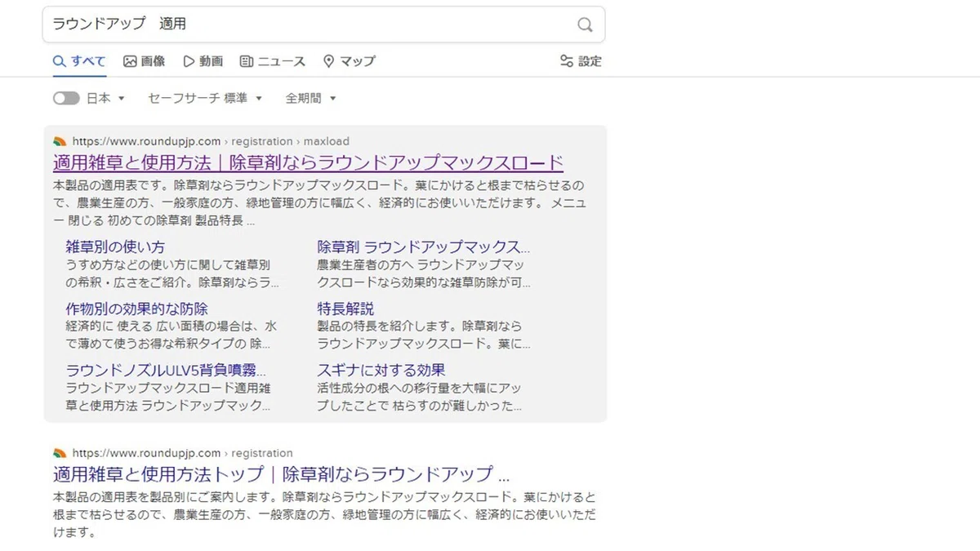The height and width of the screenshot is (551, 980).
Task: Switch to the 画像 tab
Action: pyautogui.click(x=145, y=61)
